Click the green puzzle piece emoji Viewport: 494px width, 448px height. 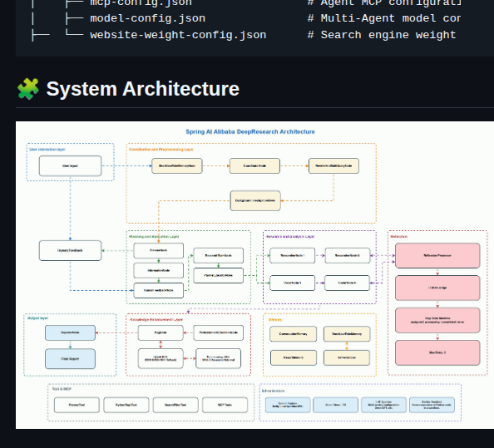coord(28,89)
